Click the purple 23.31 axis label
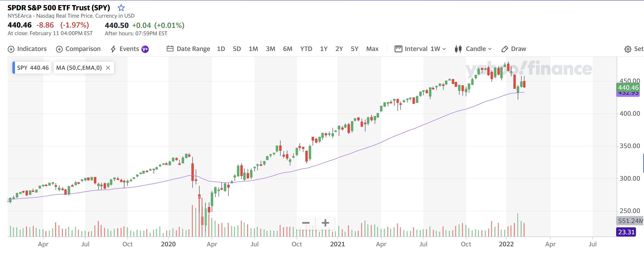 (626, 232)
